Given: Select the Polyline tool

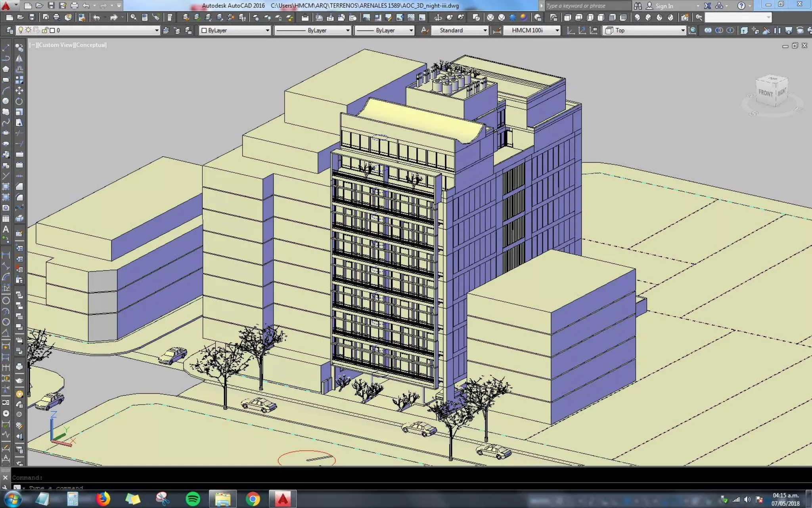Looking at the screenshot, I should pos(6,58).
